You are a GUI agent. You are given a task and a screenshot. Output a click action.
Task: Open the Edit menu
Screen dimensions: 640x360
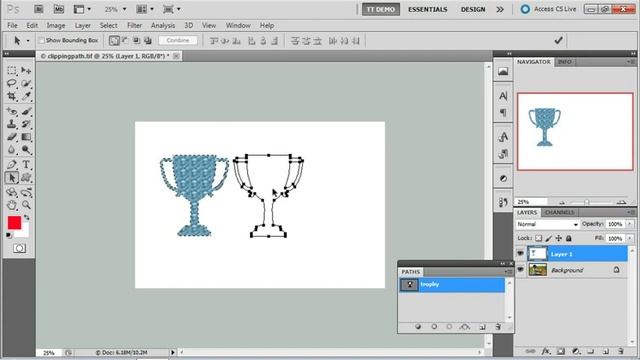point(32,25)
